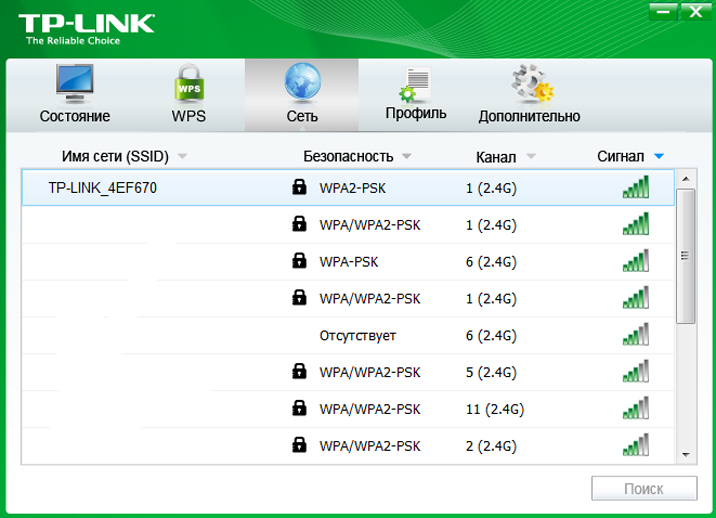This screenshot has width=716, height=518.
Task: Click the Сеть globe icon
Action: (302, 82)
